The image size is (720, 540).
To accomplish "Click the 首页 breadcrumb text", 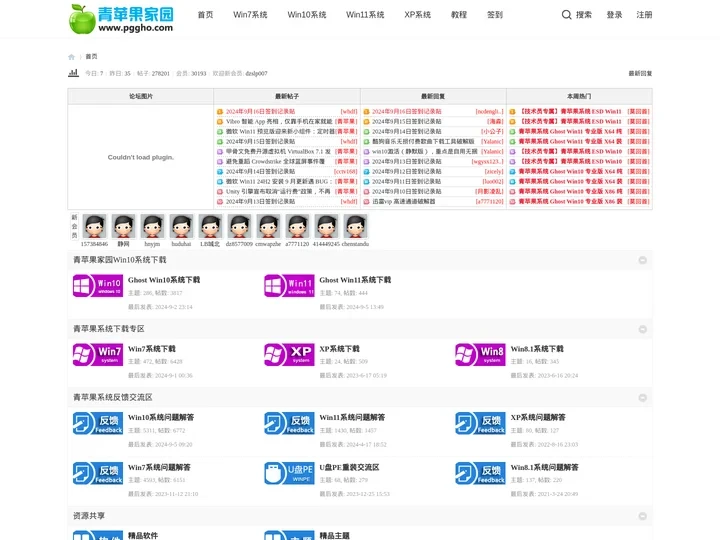I will (91, 56).
